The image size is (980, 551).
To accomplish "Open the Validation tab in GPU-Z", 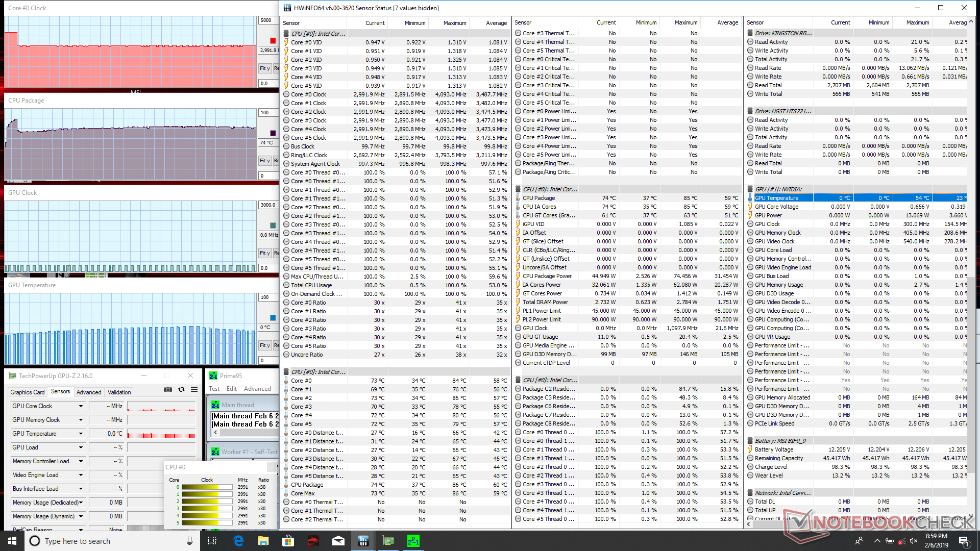I will 119,392.
